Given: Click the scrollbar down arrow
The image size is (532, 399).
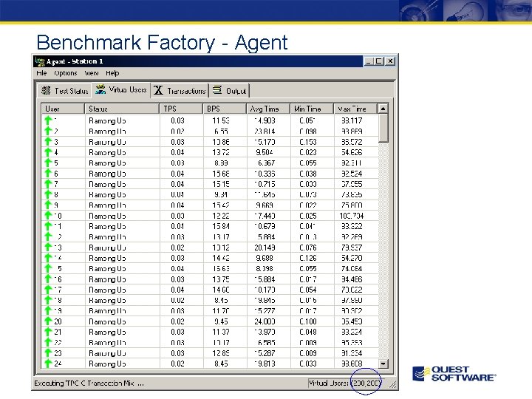Looking at the screenshot, I should pos(383,364).
